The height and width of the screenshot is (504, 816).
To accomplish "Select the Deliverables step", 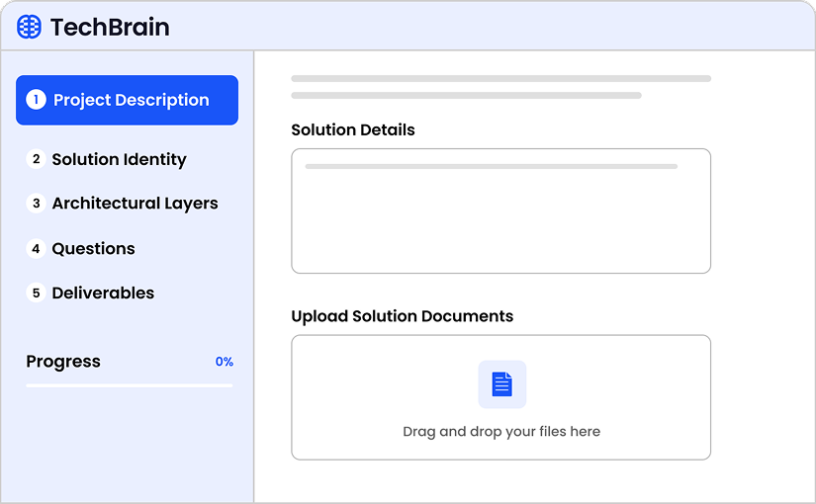I will [103, 294].
